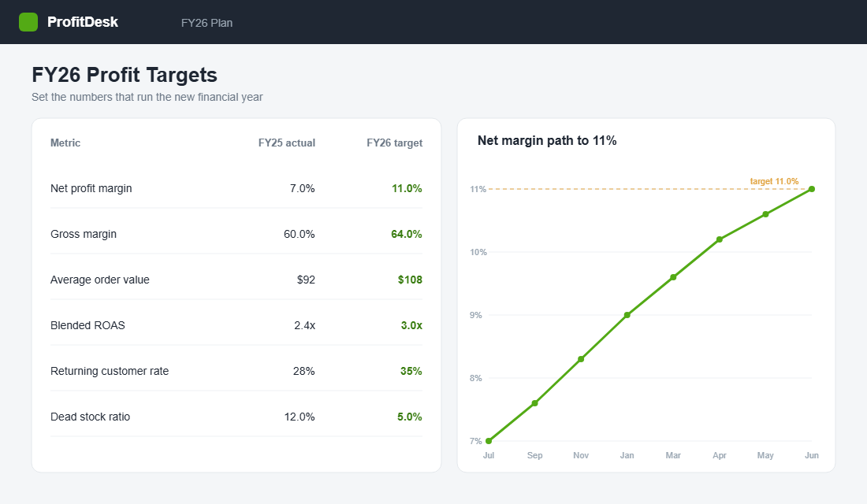Viewport: 867px width, 504px height.
Task: Select the Returning customer rate label
Action: [x=110, y=372]
